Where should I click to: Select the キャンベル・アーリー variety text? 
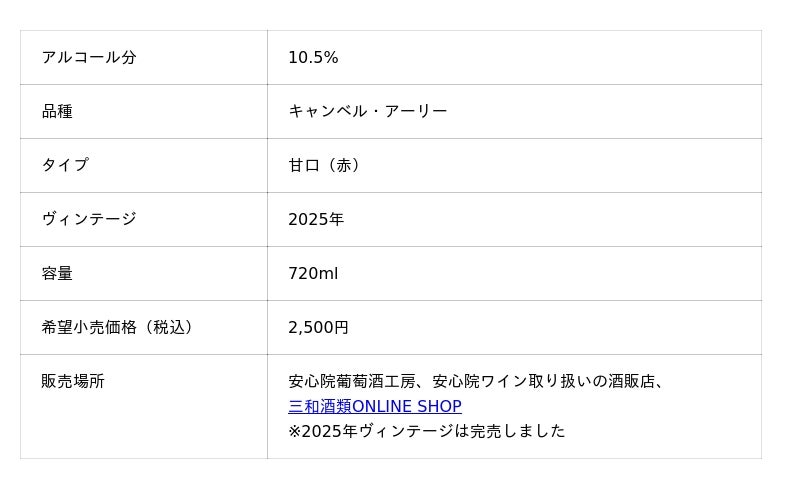click(x=367, y=112)
